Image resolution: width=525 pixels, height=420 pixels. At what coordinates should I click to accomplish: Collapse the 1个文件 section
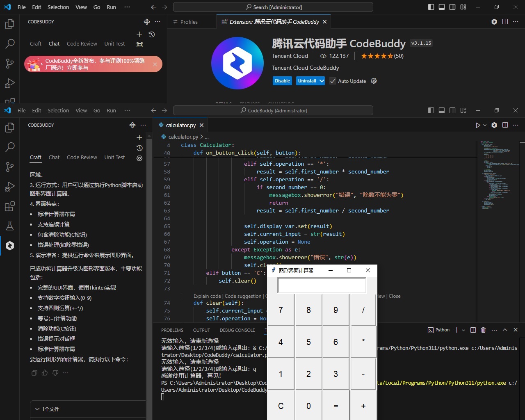tap(37, 409)
